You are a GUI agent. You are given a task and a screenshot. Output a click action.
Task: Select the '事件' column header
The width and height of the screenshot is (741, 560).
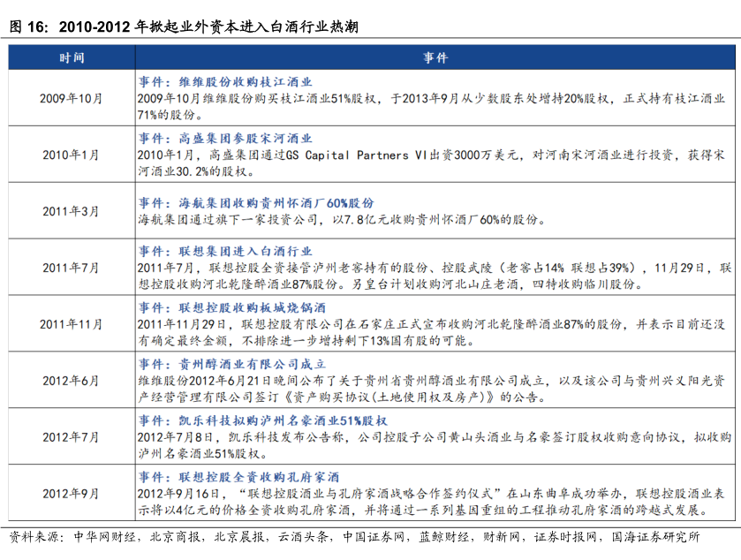(435, 57)
